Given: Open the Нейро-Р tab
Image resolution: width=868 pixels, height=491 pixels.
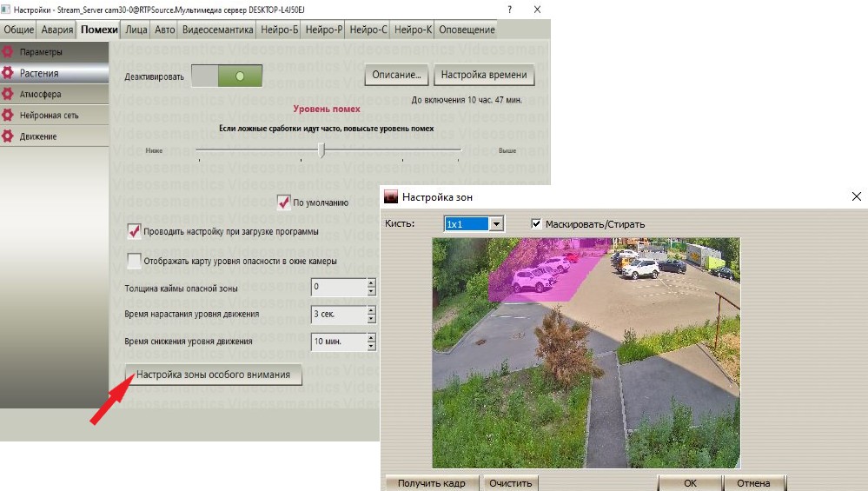Looking at the screenshot, I should pos(324,30).
